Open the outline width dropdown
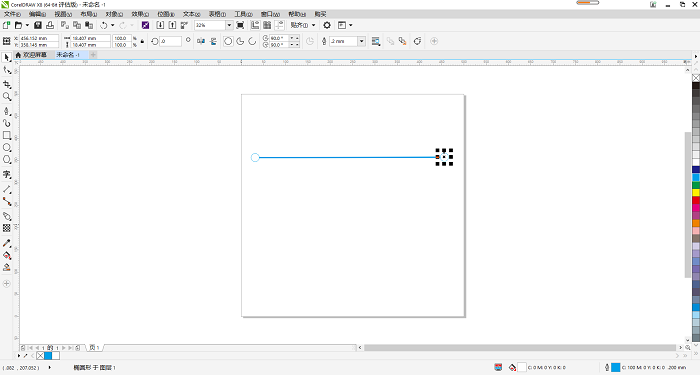 point(362,41)
